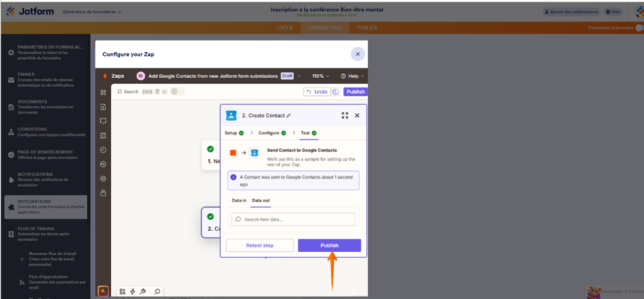Switch to the Data out tab
This screenshot has width=644, height=299.
coord(261,201)
